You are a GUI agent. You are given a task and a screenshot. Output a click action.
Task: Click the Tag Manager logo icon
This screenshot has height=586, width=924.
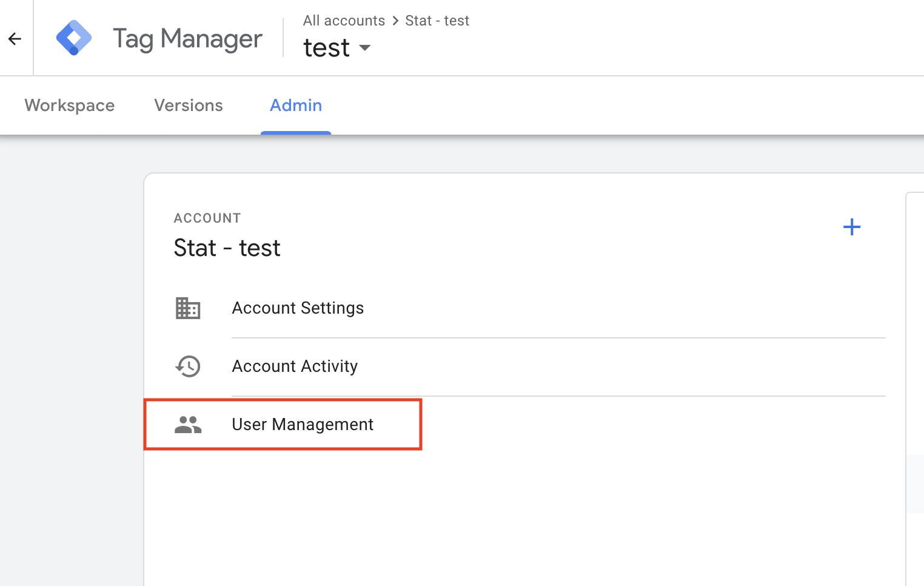click(74, 38)
